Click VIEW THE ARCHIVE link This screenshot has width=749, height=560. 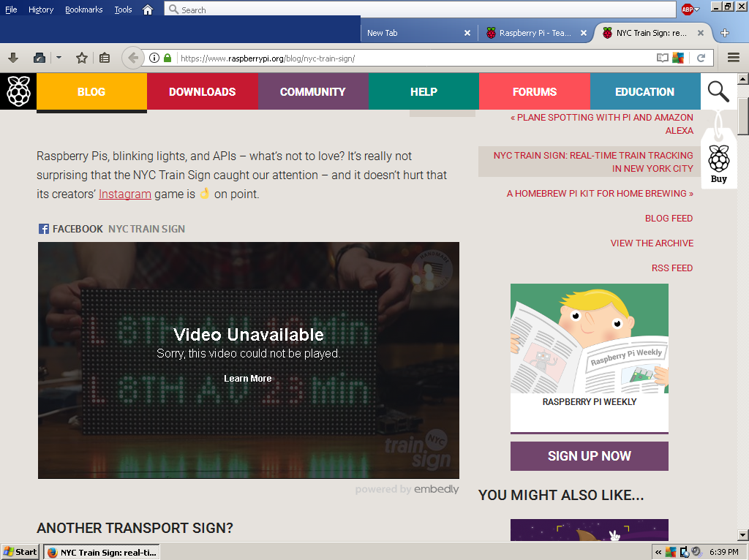click(x=652, y=243)
